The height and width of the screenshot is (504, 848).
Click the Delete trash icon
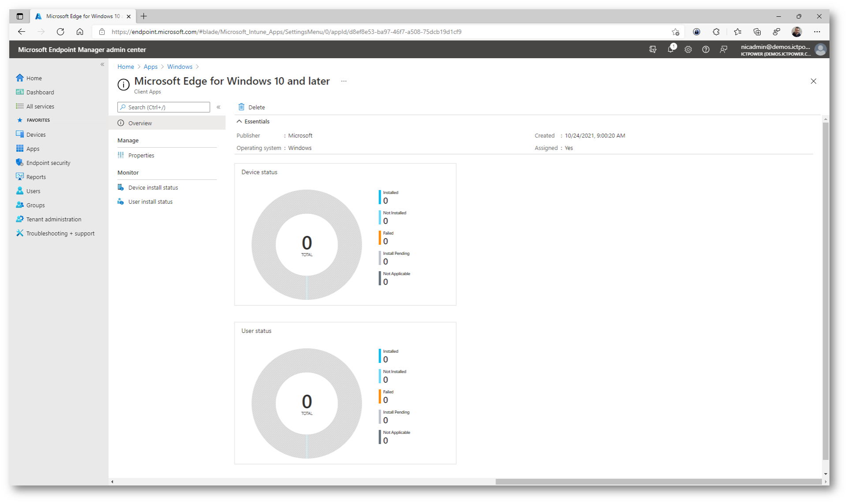coord(241,107)
